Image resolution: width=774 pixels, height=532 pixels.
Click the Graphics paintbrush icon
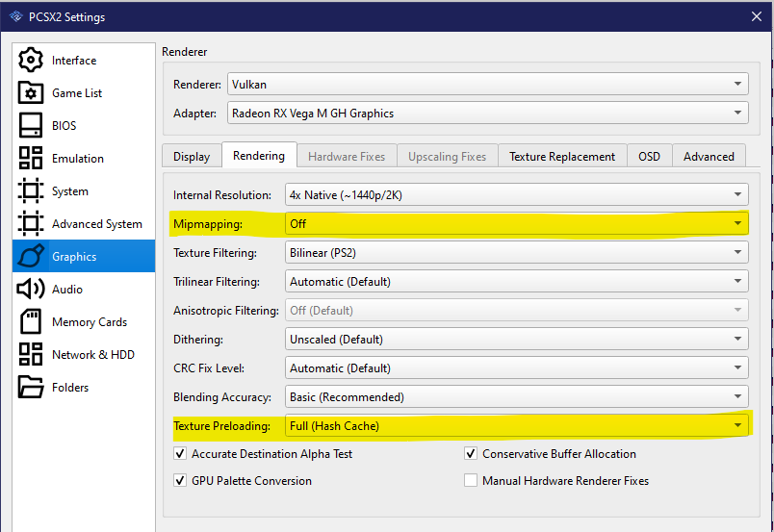(31, 256)
